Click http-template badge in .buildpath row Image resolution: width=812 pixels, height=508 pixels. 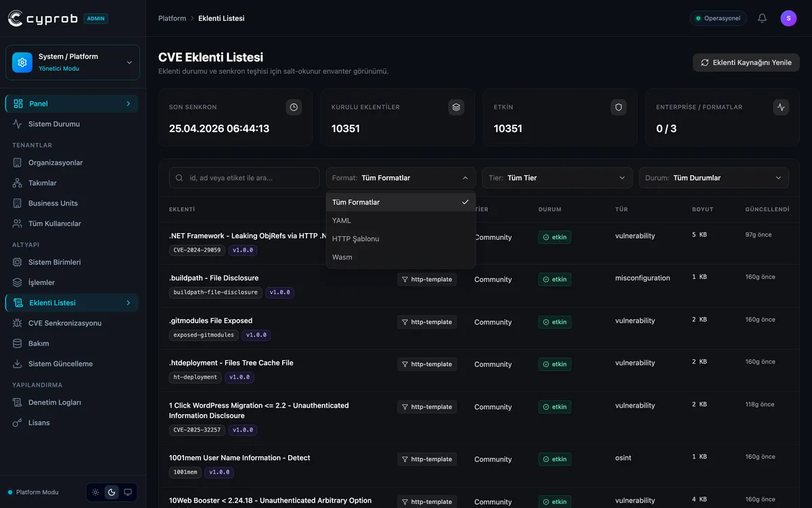[x=427, y=279]
